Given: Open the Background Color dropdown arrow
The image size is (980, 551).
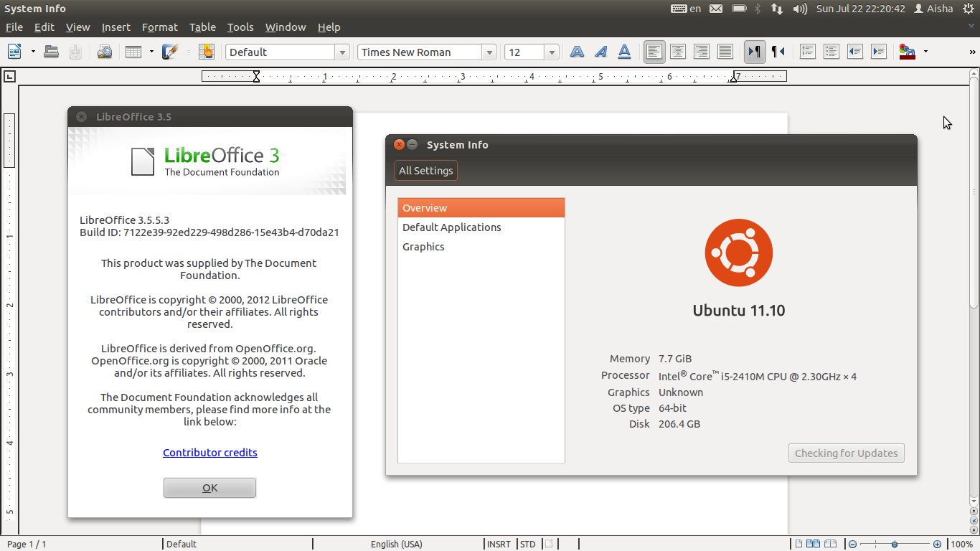Looking at the screenshot, I should [925, 52].
